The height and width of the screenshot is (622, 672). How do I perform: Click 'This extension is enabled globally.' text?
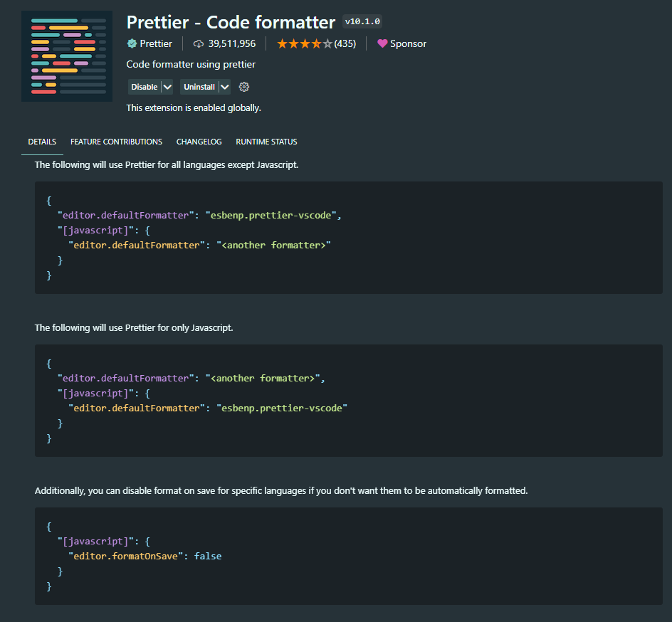[194, 108]
